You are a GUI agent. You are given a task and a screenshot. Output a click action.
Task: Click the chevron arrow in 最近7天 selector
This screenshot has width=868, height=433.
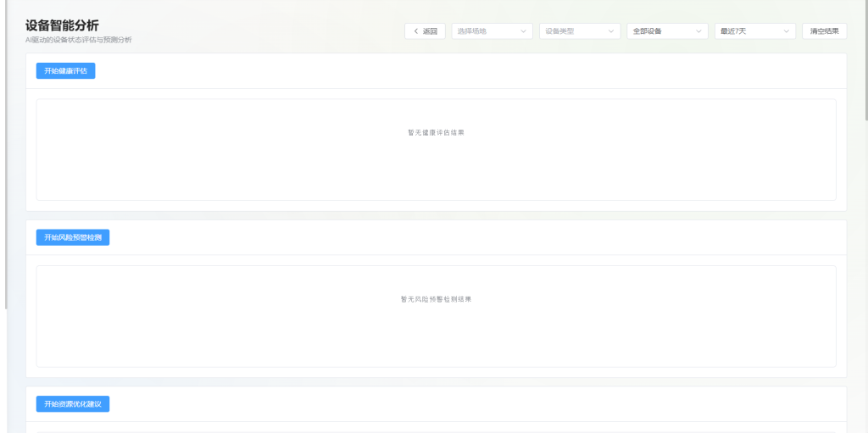point(786,31)
